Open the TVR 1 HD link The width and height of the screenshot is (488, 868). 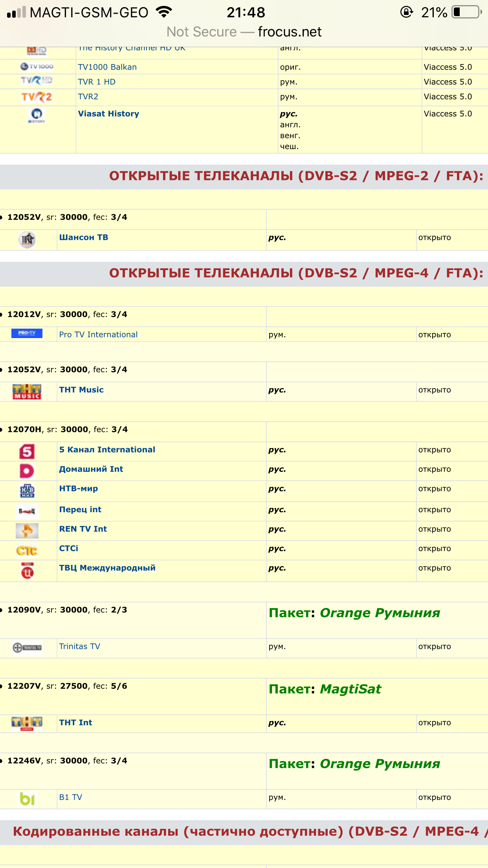click(97, 82)
